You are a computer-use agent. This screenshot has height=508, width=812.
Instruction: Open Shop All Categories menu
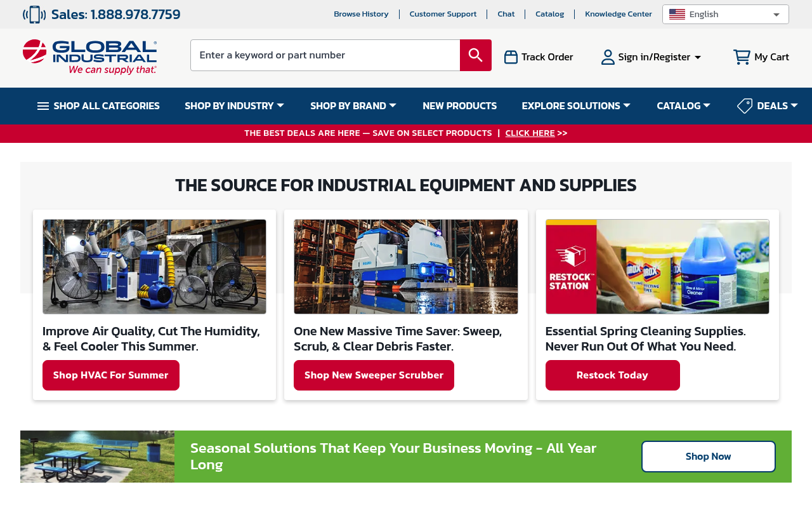(98, 106)
